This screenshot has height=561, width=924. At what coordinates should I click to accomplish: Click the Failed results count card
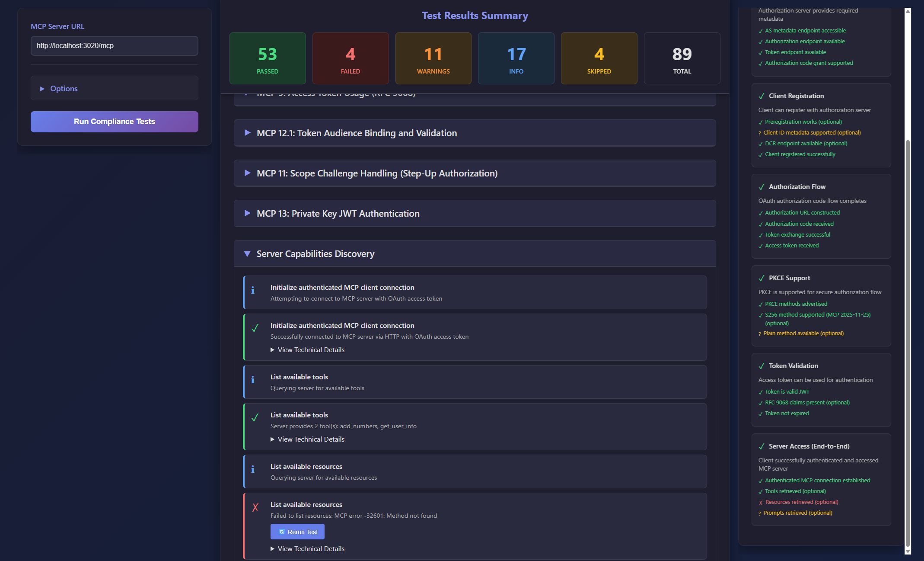[x=350, y=58]
